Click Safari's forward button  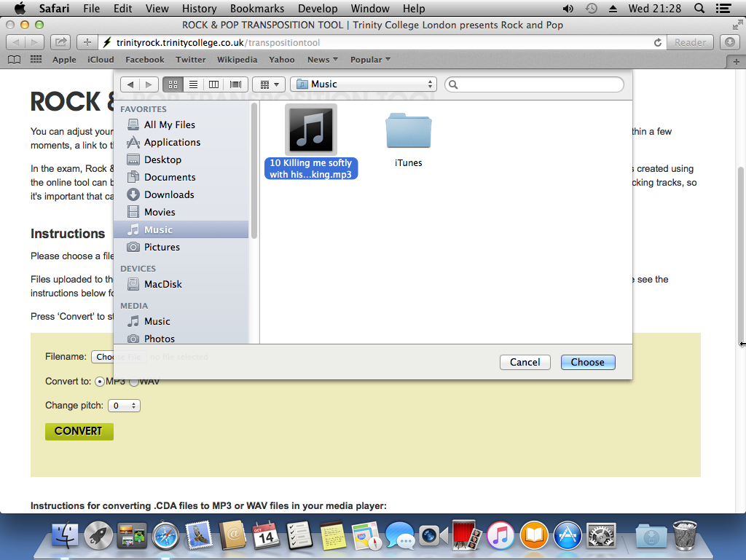click(x=34, y=42)
